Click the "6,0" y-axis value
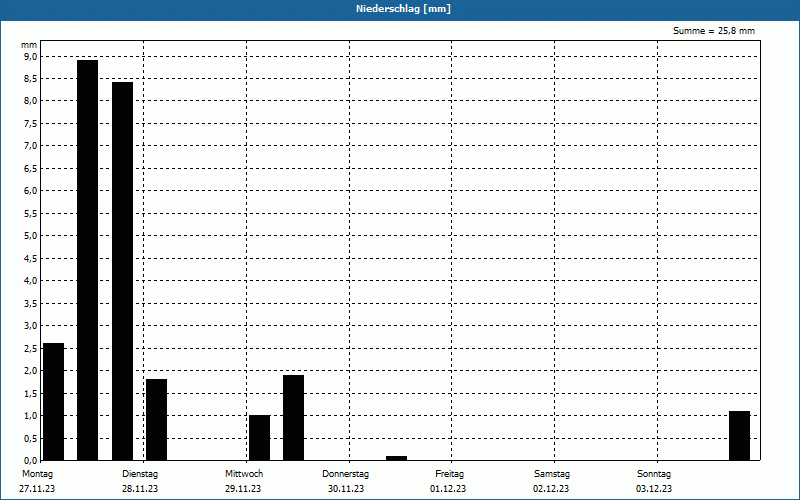800x500 pixels. [31, 191]
